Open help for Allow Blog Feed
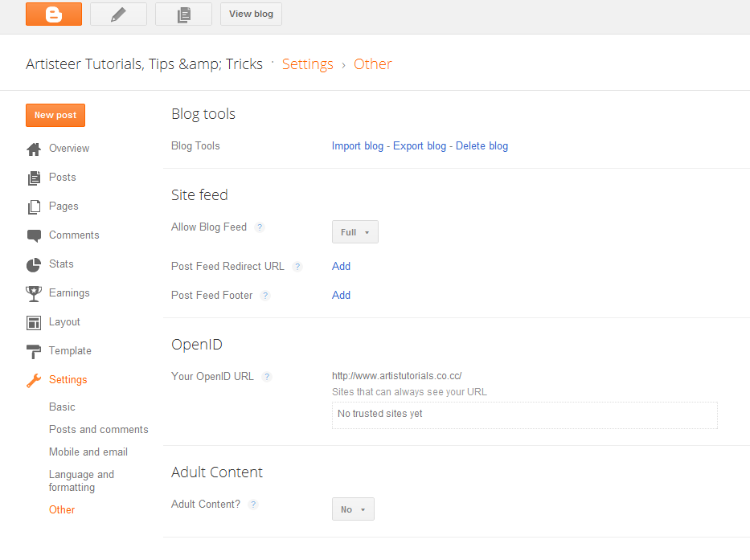The height and width of the screenshot is (560, 750). (x=260, y=227)
